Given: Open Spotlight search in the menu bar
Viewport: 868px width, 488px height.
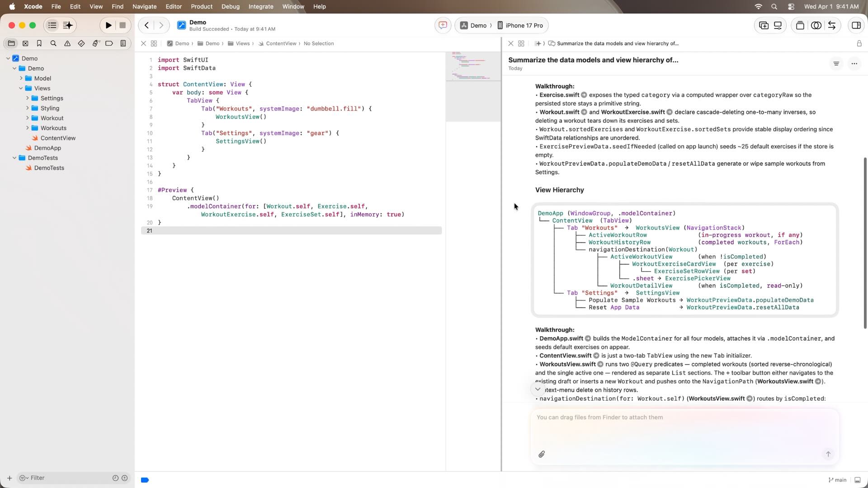Looking at the screenshot, I should pyautogui.click(x=774, y=6).
